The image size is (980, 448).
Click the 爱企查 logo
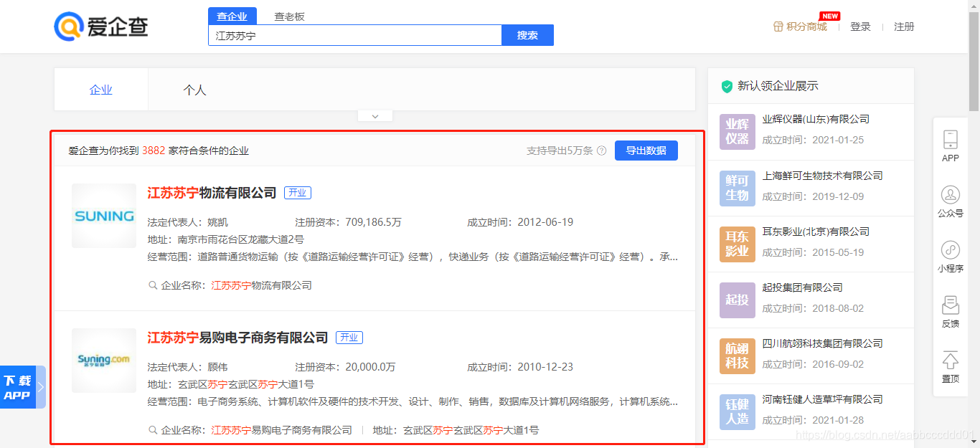pyautogui.click(x=101, y=27)
